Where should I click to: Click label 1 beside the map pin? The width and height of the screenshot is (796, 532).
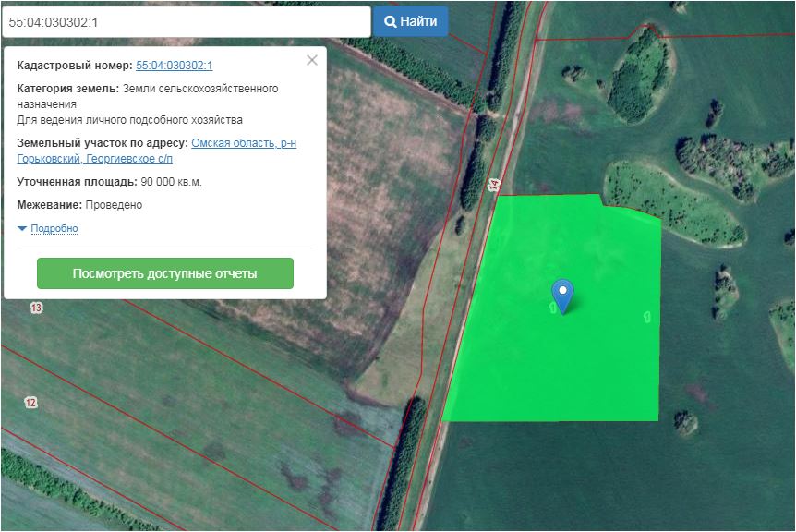(x=552, y=308)
